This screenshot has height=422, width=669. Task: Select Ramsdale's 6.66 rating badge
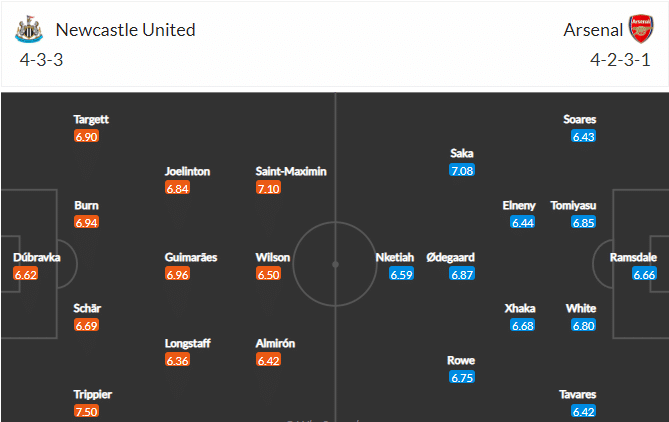pyautogui.click(x=644, y=274)
